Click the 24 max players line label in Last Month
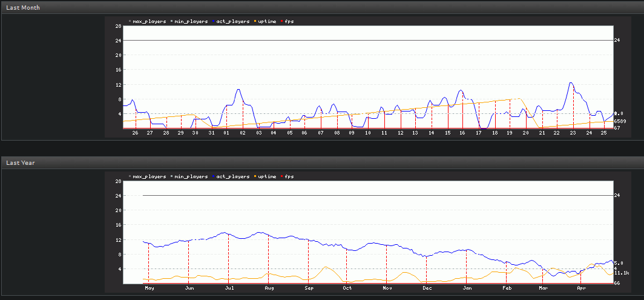This screenshot has height=300, width=644. point(617,41)
